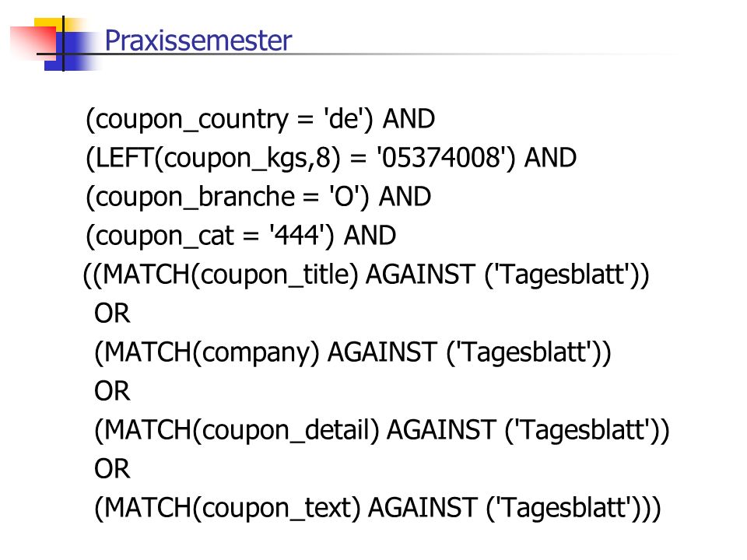Click the coupon_cat = '444' line
Image resolution: width=747 pixels, height=560 pixels.
240,236
